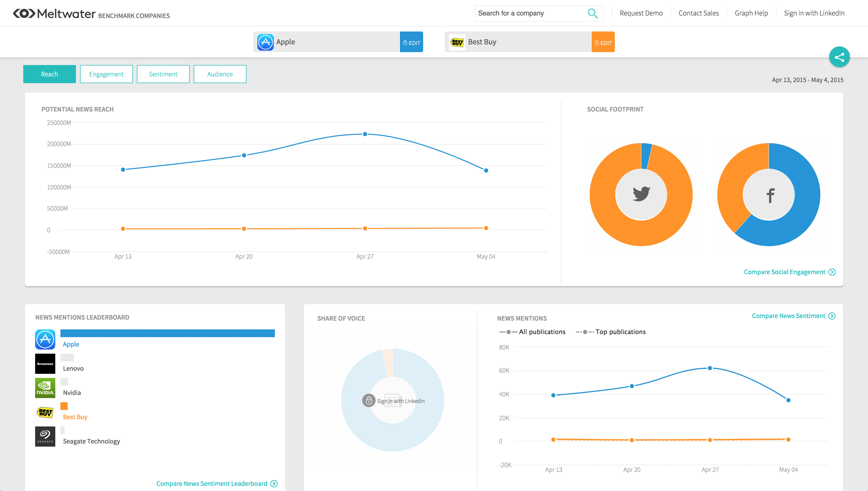Viewport: 868px width, 491px height.
Task: Open Compare News Sentiment Leaderboard link
Action: tap(212, 484)
